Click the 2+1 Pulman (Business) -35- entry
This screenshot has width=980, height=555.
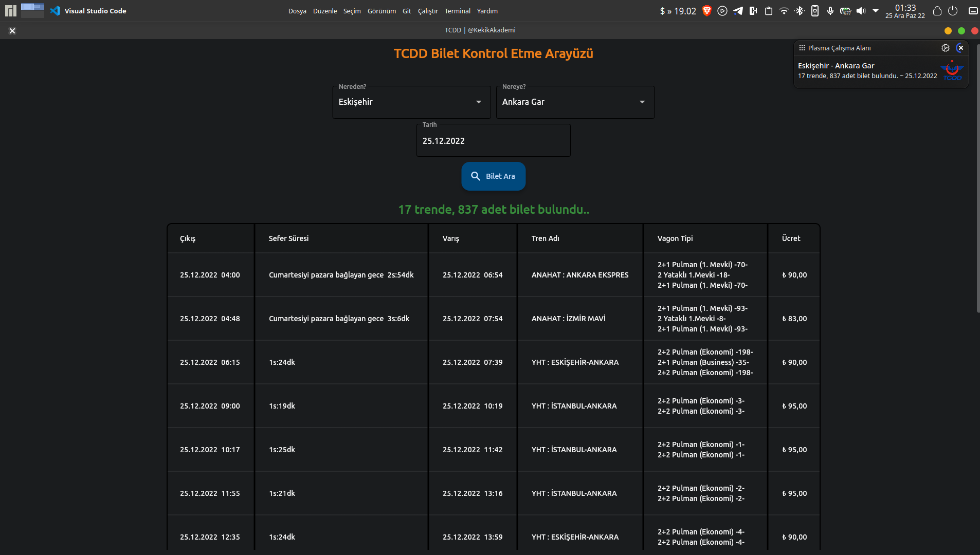point(703,362)
